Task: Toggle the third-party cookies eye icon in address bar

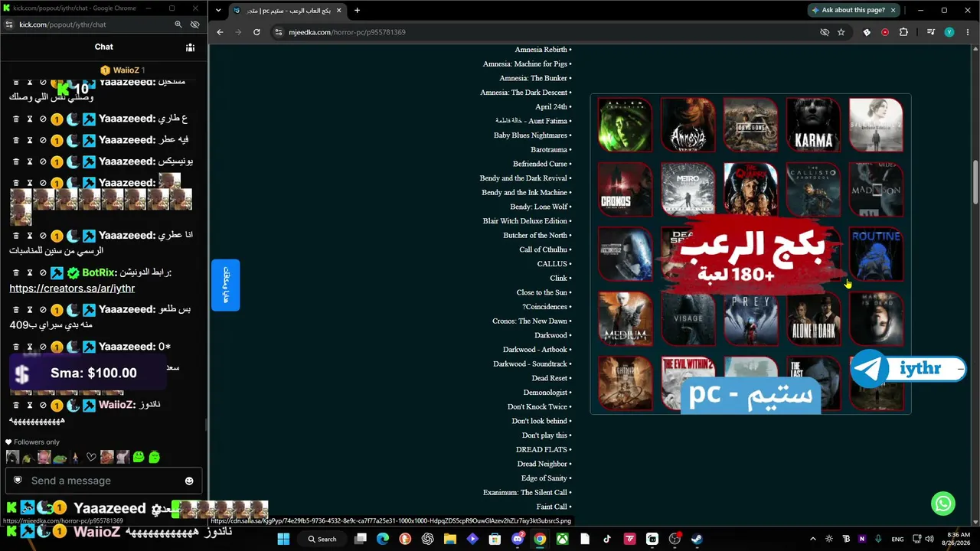Action: point(825,32)
